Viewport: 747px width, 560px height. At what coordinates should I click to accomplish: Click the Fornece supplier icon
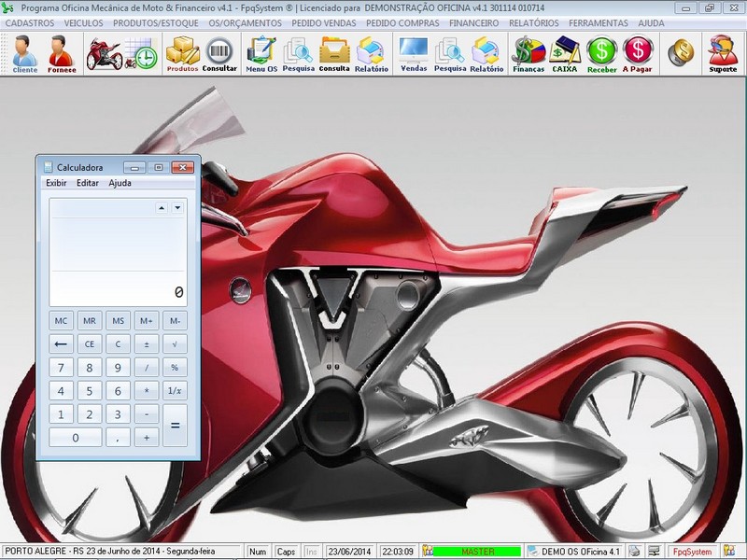pos(62,53)
